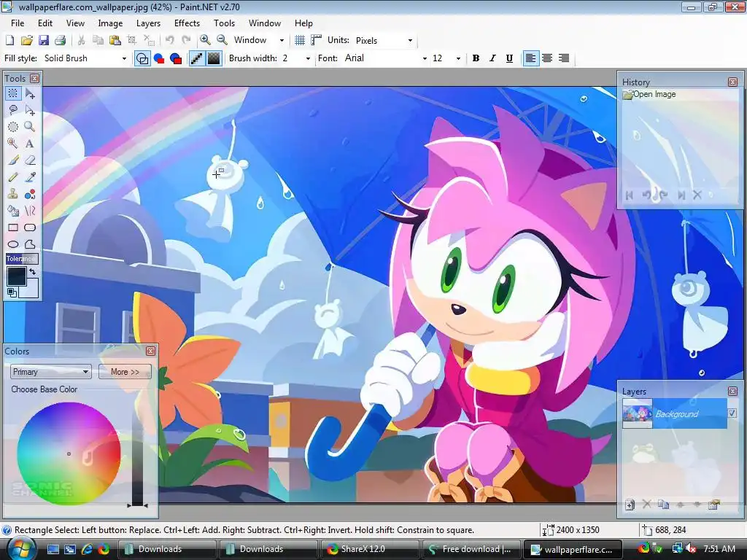Align text right
The width and height of the screenshot is (747, 560).
(x=564, y=58)
